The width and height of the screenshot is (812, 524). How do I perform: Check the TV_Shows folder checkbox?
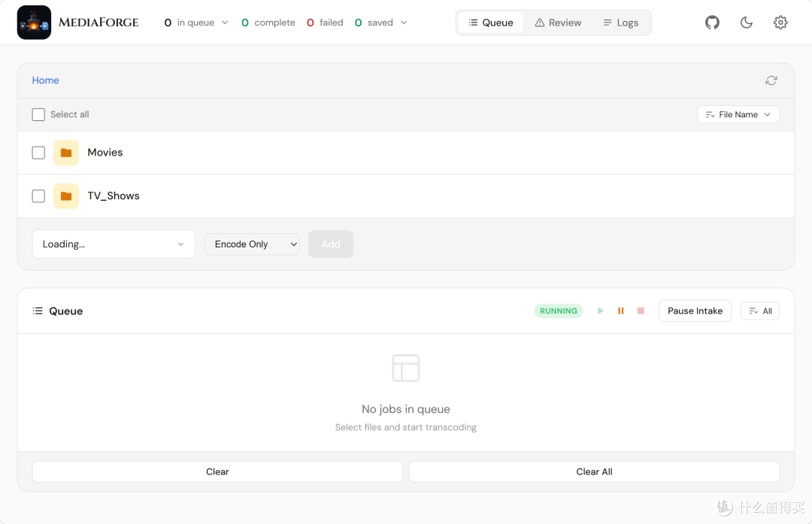(x=38, y=196)
